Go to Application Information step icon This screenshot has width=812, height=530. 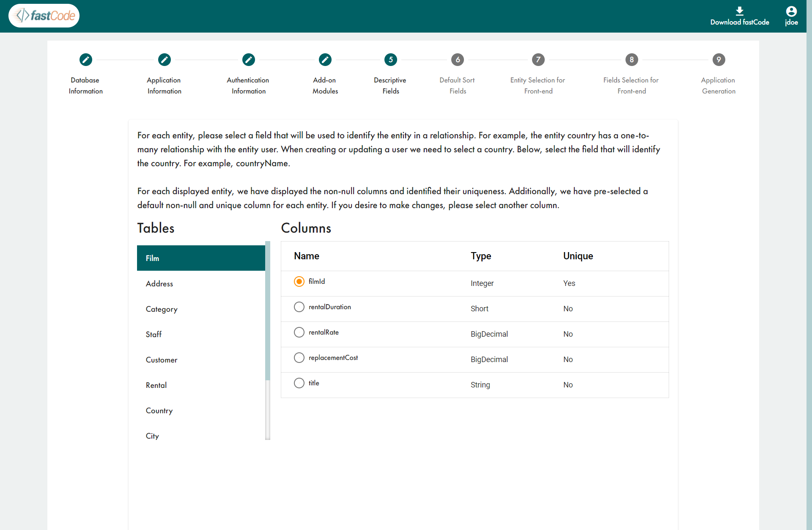[x=165, y=60]
